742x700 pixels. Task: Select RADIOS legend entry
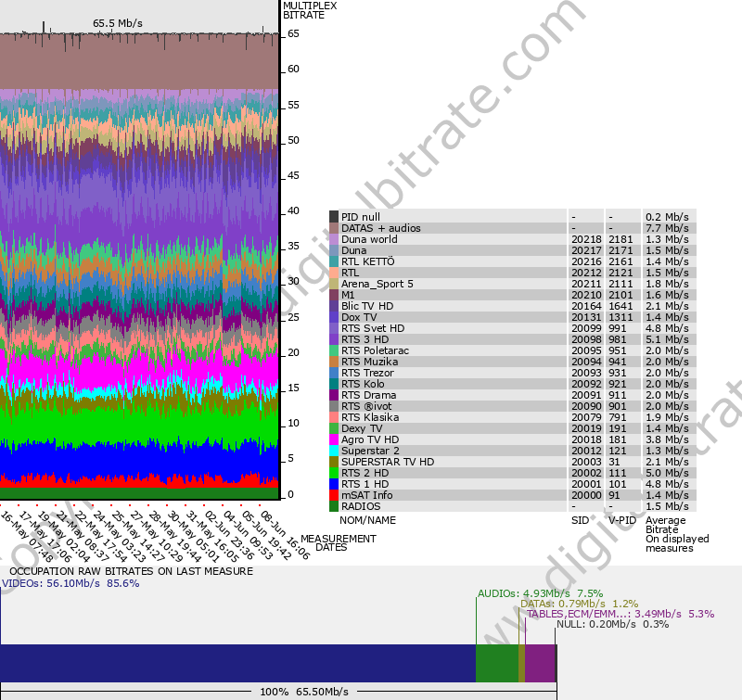[x=361, y=506]
